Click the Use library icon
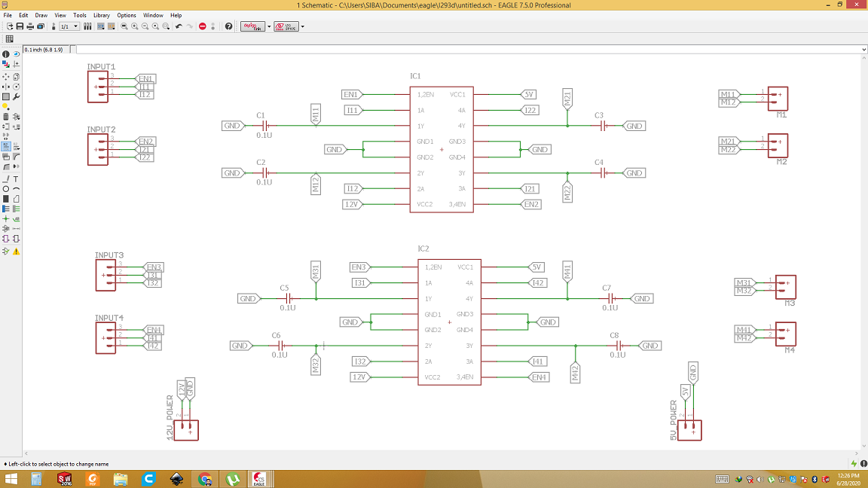Image resolution: width=868 pixels, height=488 pixels. 87,26
